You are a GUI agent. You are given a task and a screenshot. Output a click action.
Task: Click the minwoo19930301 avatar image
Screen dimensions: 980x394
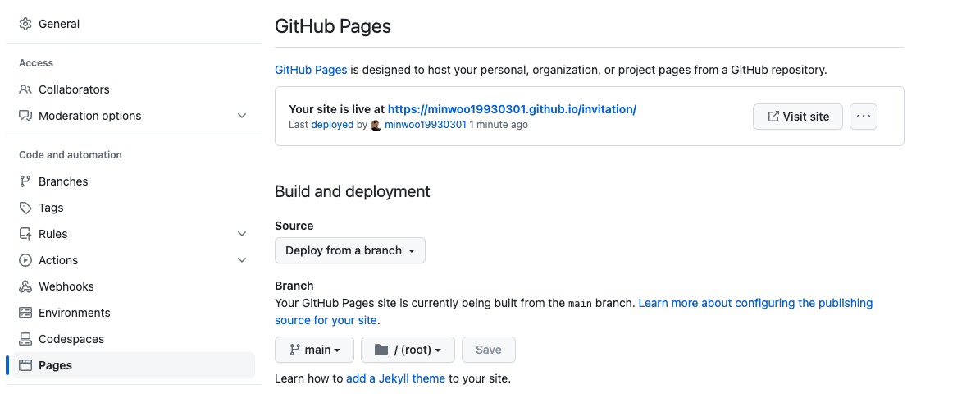[376, 125]
